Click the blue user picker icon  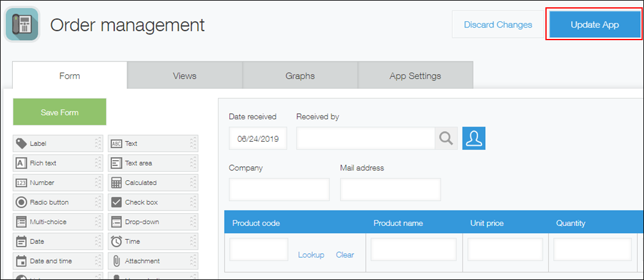[x=474, y=138]
